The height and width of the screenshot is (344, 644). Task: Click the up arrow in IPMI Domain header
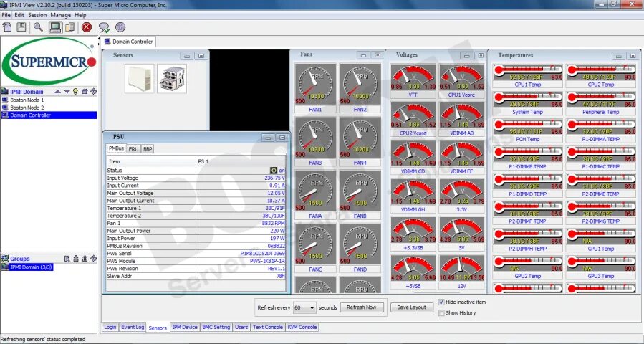click(x=58, y=92)
